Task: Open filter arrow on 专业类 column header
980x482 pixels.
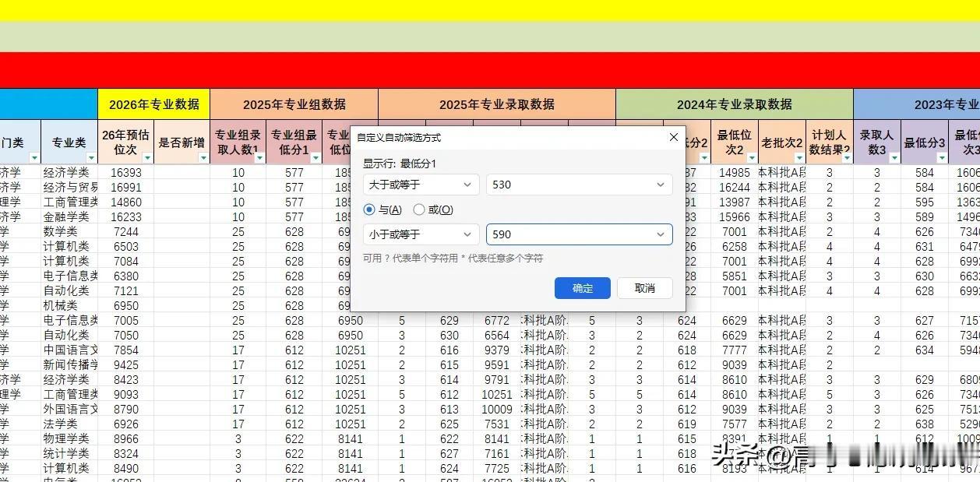Action: tap(91, 158)
